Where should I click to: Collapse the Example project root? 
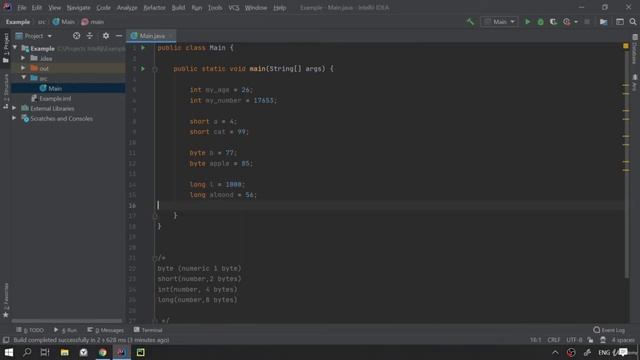tap(15, 48)
